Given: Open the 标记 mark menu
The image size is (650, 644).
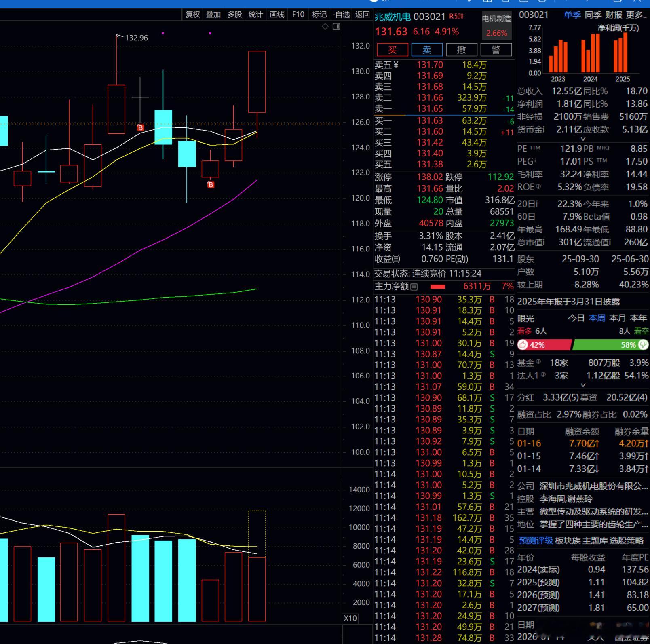Looking at the screenshot, I should point(319,15).
